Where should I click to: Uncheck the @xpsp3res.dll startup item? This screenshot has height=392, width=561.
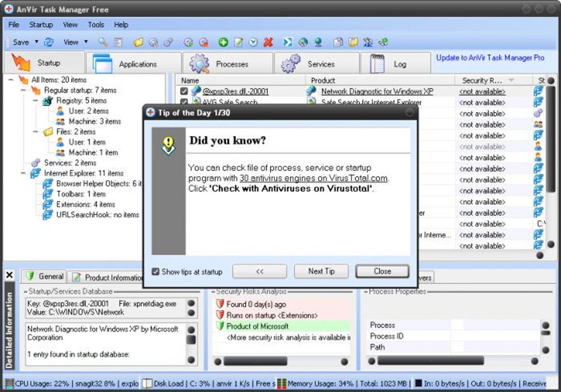click(x=185, y=91)
